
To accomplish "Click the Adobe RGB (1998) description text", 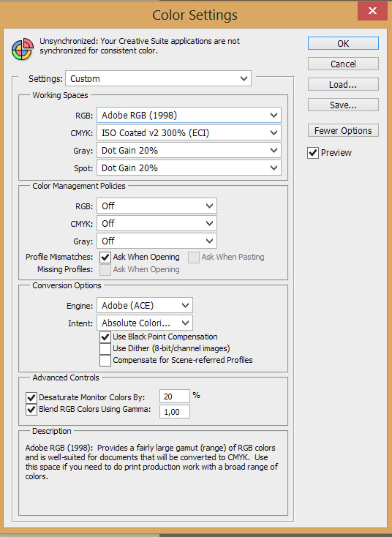I will (151, 462).
